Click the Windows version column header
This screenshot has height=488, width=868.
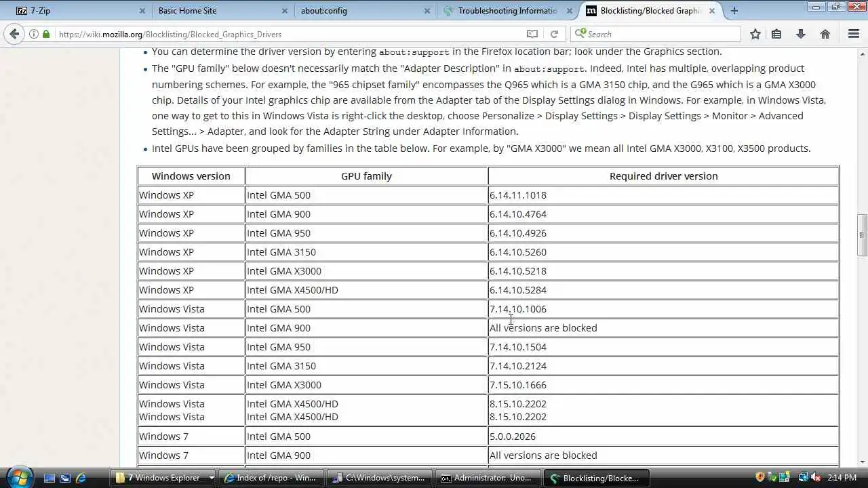point(191,176)
